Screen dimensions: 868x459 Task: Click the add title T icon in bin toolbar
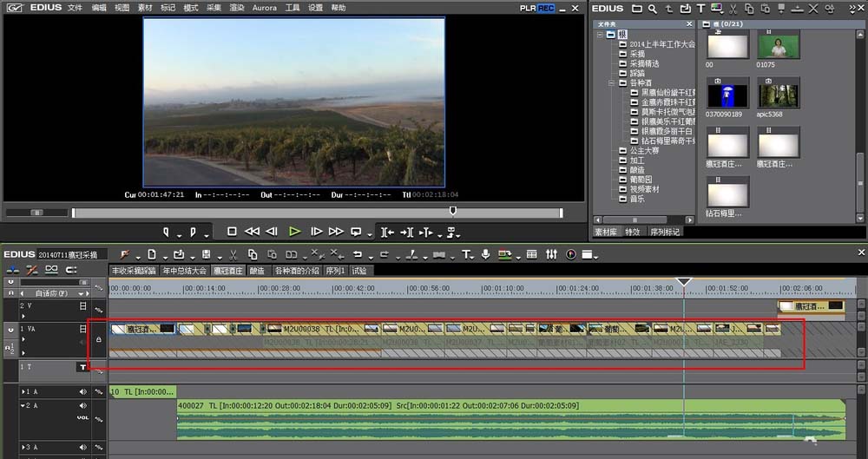click(x=700, y=9)
